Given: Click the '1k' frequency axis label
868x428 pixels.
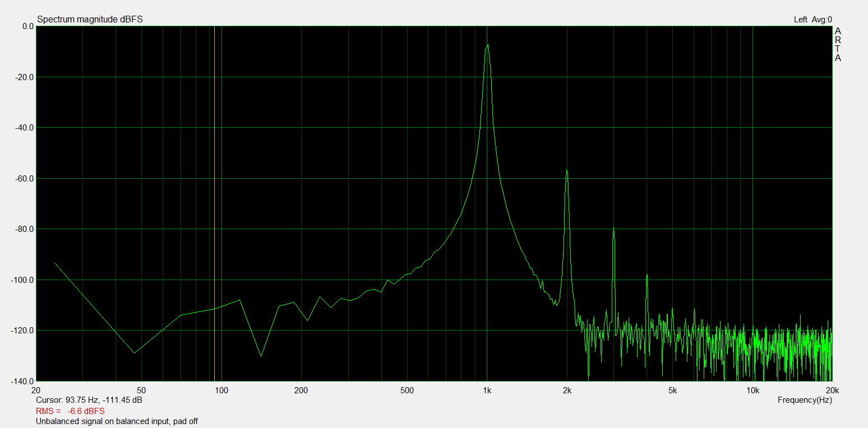Looking at the screenshot, I should click(487, 390).
